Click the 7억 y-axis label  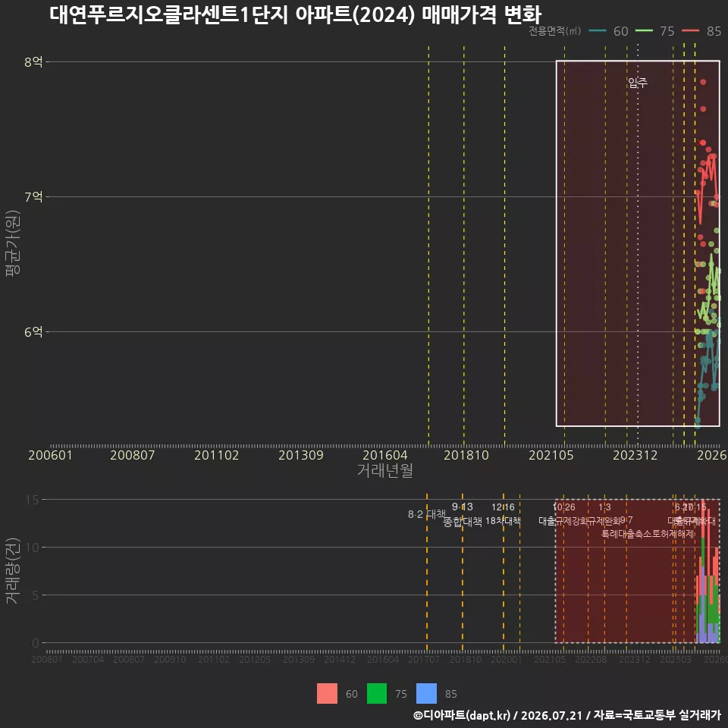click(33, 197)
